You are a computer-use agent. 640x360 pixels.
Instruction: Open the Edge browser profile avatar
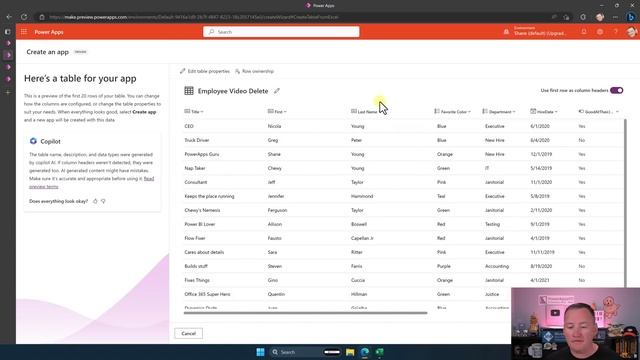pyautogui.click(x=600, y=17)
